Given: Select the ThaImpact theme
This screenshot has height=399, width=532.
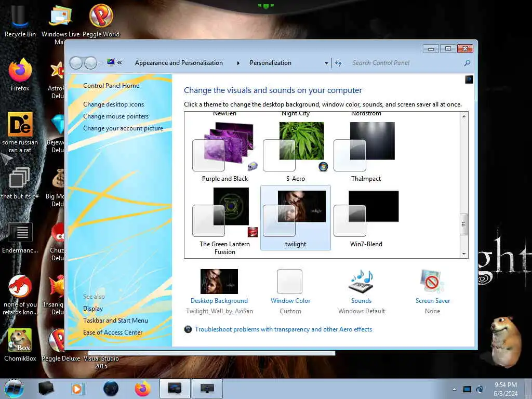Looking at the screenshot, I should (x=366, y=151).
